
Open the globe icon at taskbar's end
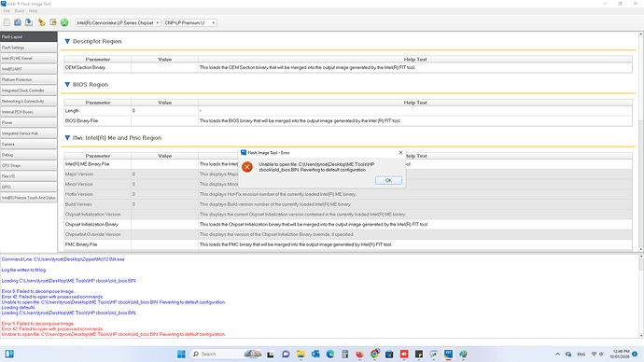click(463, 354)
